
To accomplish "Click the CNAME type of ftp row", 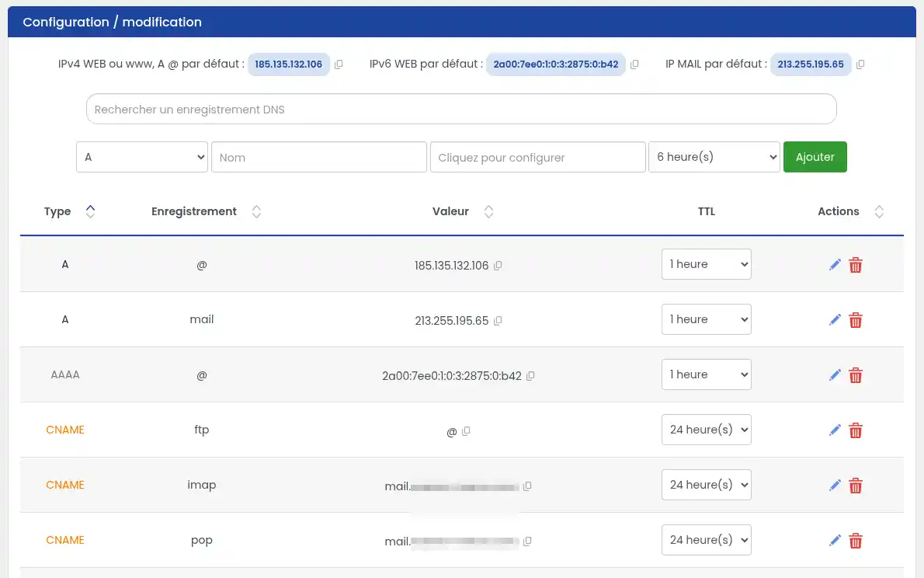I will (x=64, y=430).
